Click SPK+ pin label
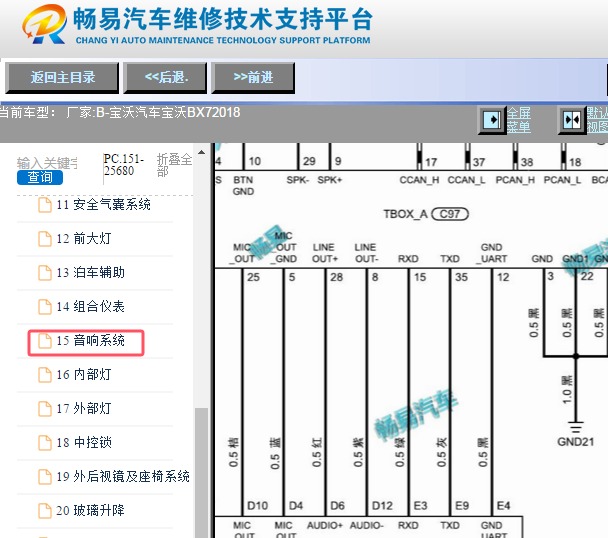 [330, 180]
